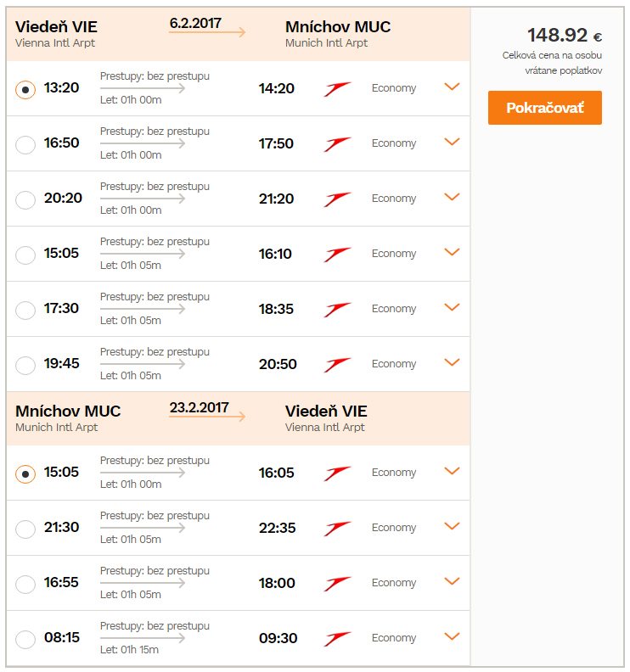Image resolution: width=630 pixels, height=672 pixels.
Task: Click airline logo on 13:20 Vienna flight
Action: [337, 89]
